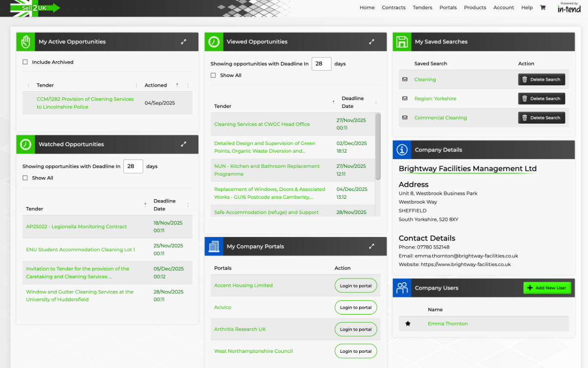Click Add New User button

(x=547, y=288)
